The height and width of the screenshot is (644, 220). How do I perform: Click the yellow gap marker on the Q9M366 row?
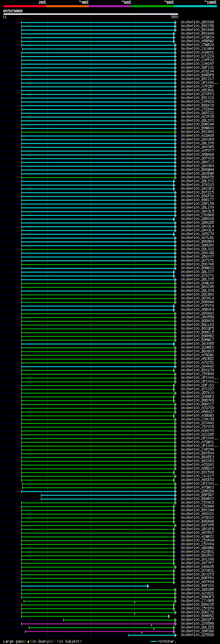(x=142, y=633)
